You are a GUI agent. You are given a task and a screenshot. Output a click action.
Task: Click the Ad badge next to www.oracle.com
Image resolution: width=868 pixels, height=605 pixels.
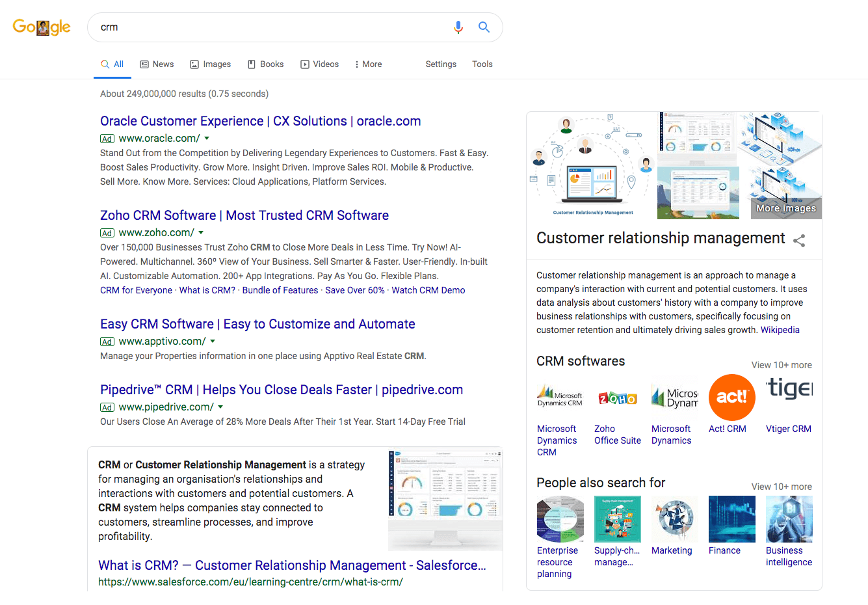click(x=107, y=139)
